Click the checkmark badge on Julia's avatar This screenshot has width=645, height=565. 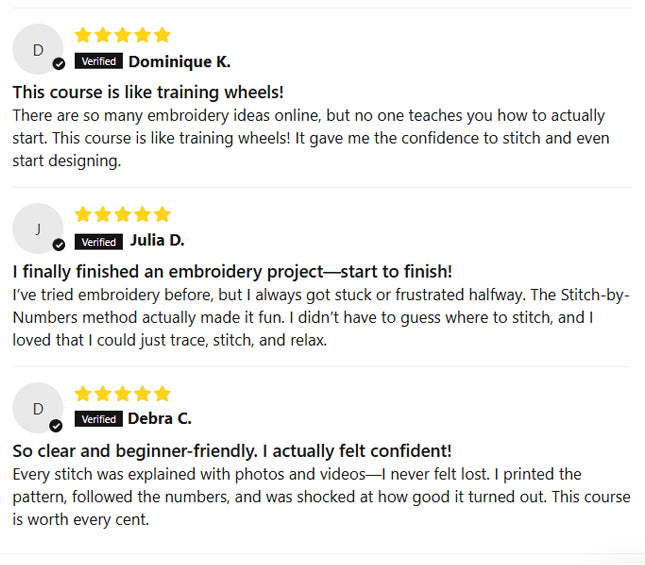pyautogui.click(x=59, y=244)
